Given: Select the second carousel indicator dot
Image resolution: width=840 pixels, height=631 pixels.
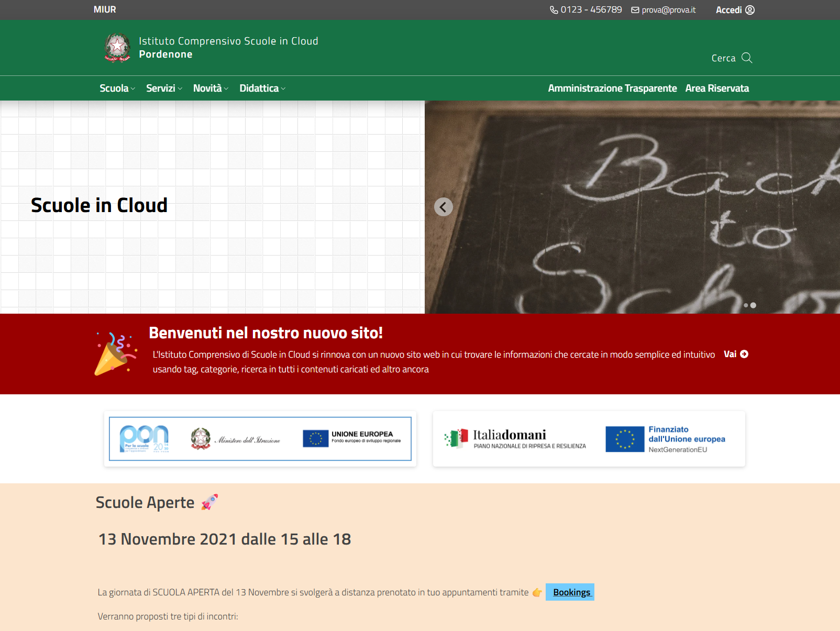Looking at the screenshot, I should click(x=753, y=305).
